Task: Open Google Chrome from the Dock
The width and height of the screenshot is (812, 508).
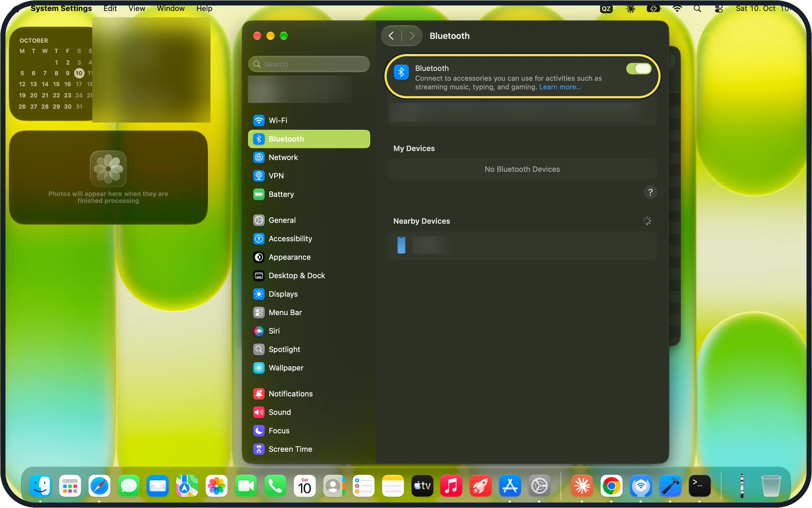Action: [x=611, y=486]
